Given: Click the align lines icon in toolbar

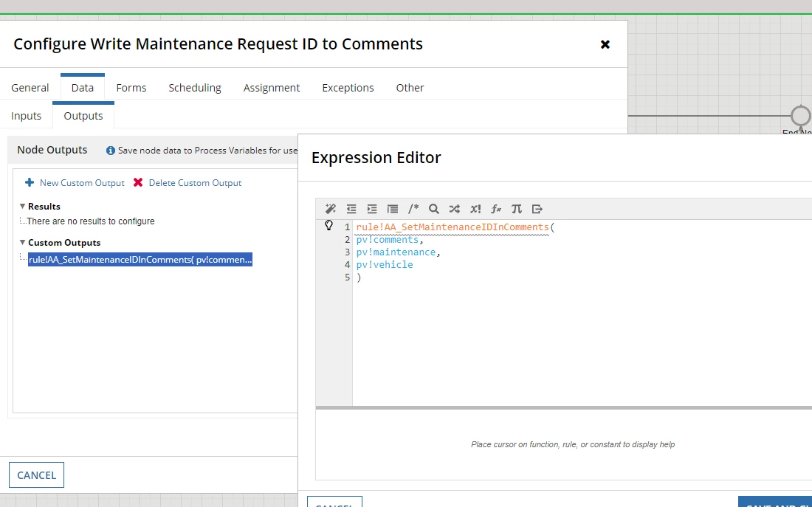Looking at the screenshot, I should coord(393,209).
